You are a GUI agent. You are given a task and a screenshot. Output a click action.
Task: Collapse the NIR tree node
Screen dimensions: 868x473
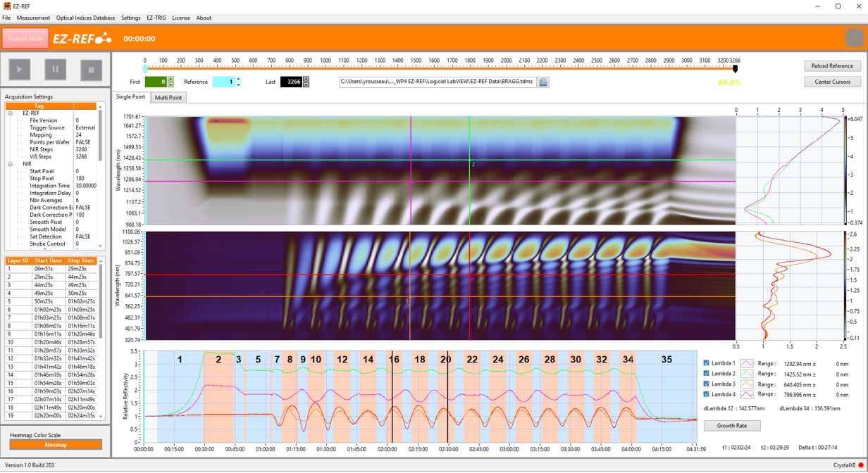coord(11,164)
